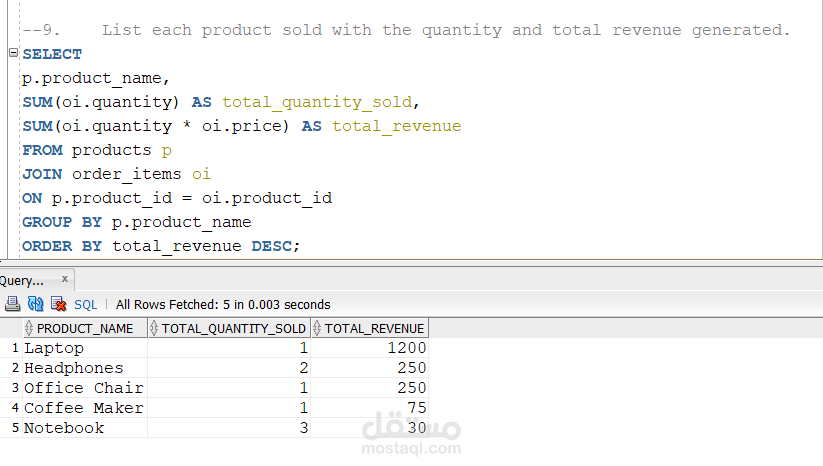Close the Query Result tab
The image size is (823, 466).
point(66,280)
